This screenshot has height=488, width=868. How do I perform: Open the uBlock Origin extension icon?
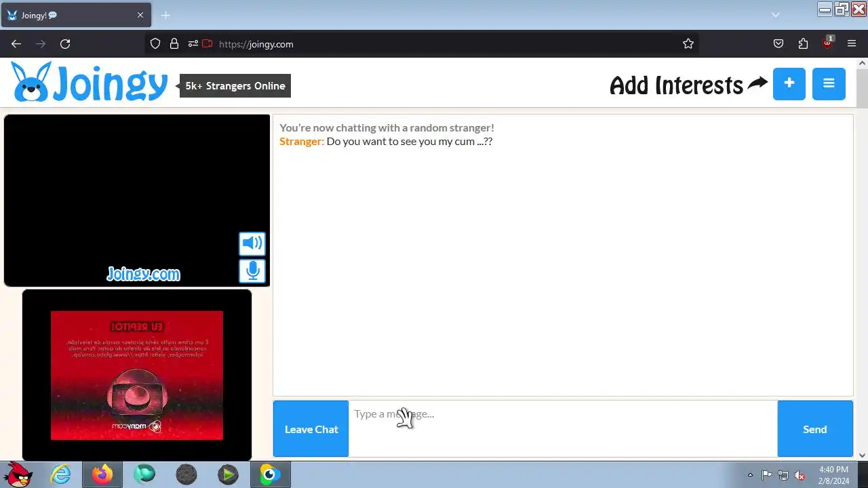tap(827, 44)
